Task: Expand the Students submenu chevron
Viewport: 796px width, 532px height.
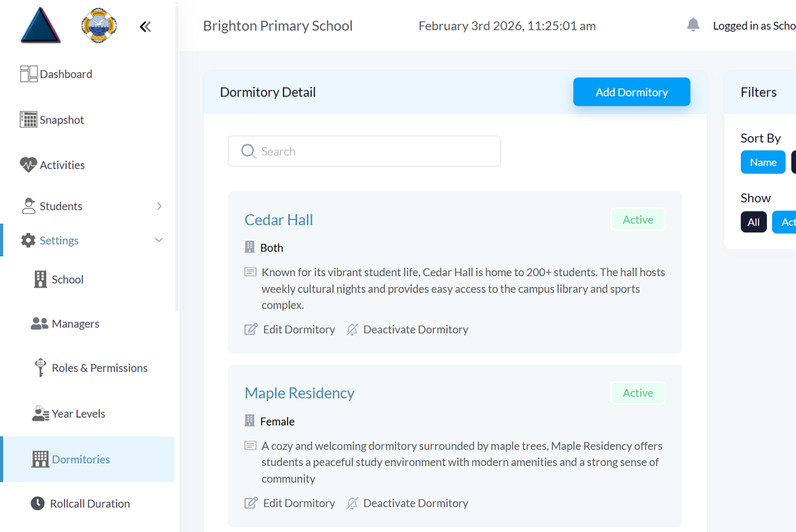Action: [159, 206]
